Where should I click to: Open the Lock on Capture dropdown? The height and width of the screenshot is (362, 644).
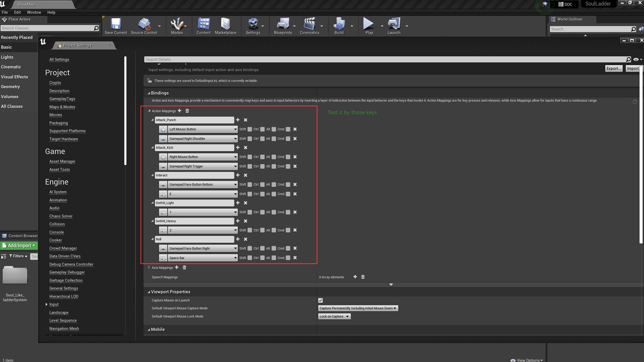click(334, 316)
